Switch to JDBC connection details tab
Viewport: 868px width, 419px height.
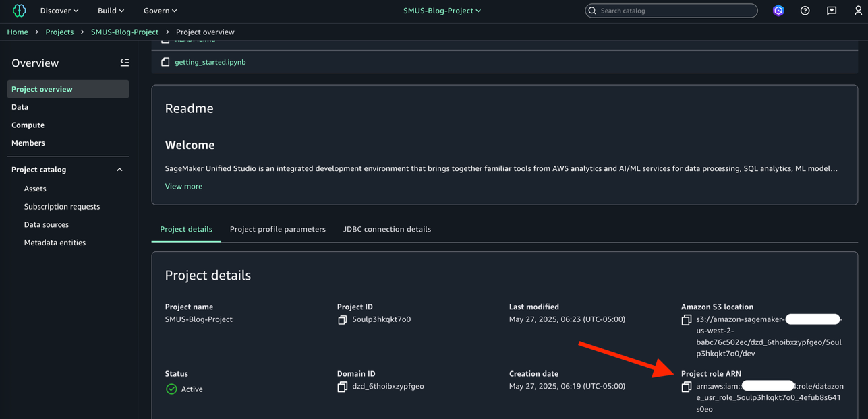(x=387, y=229)
